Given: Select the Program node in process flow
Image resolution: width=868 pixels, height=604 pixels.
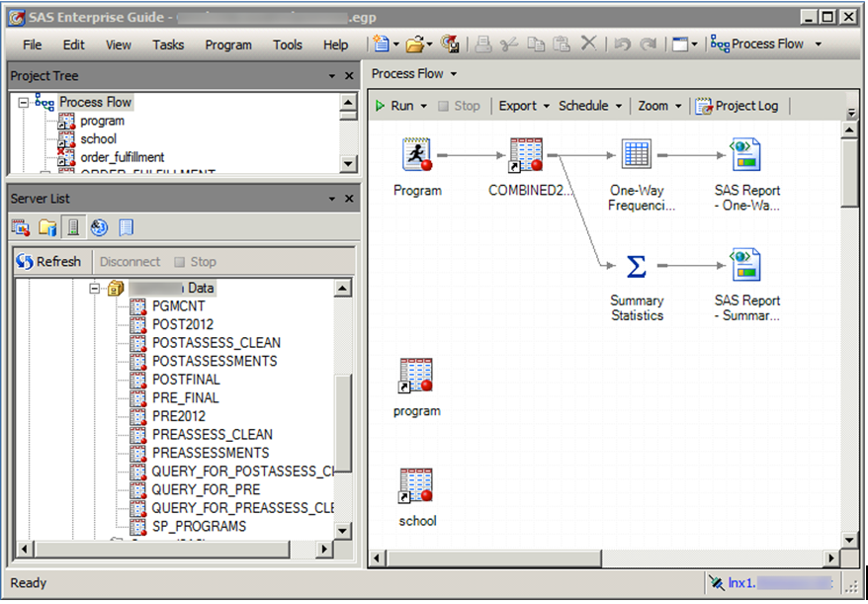Looking at the screenshot, I should click(417, 154).
